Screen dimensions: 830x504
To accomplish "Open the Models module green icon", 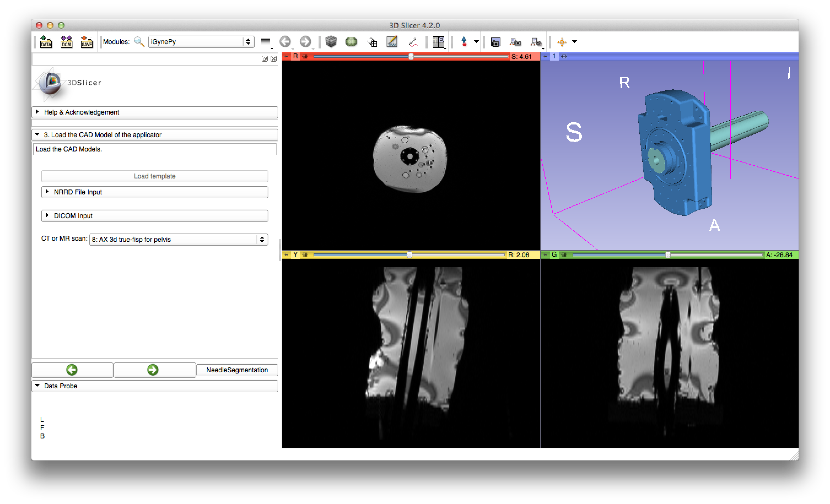I will tap(351, 42).
